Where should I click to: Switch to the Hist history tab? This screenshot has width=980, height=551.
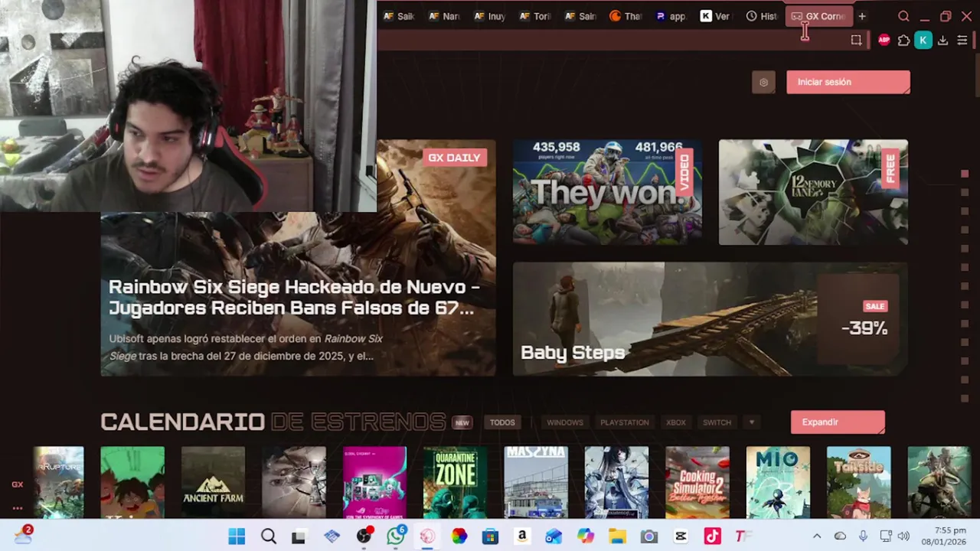[x=763, y=16]
